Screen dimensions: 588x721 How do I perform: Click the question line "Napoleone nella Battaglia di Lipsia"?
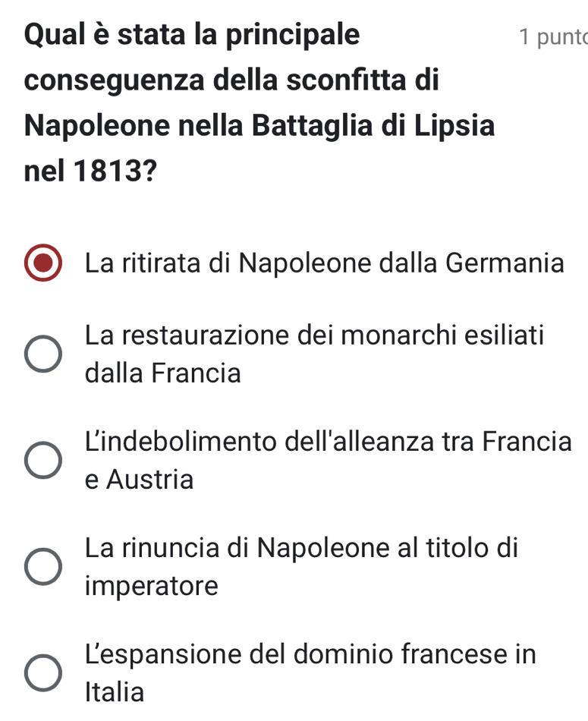pyautogui.click(x=259, y=125)
